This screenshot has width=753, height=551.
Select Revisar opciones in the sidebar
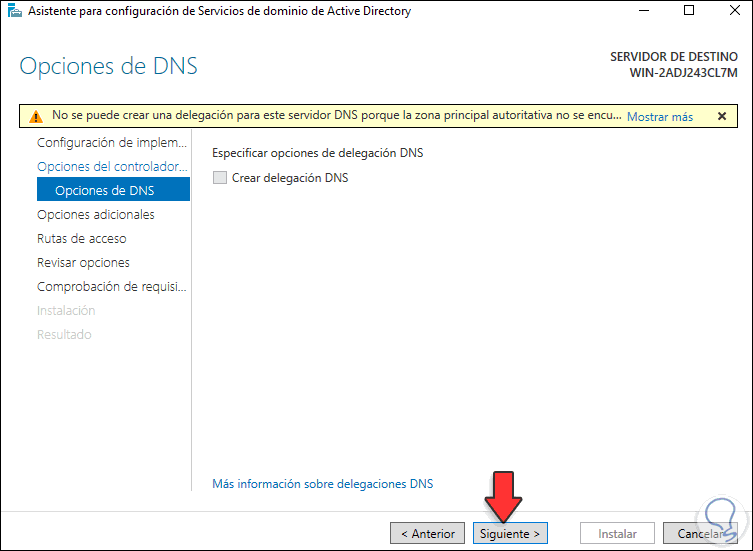tap(83, 262)
